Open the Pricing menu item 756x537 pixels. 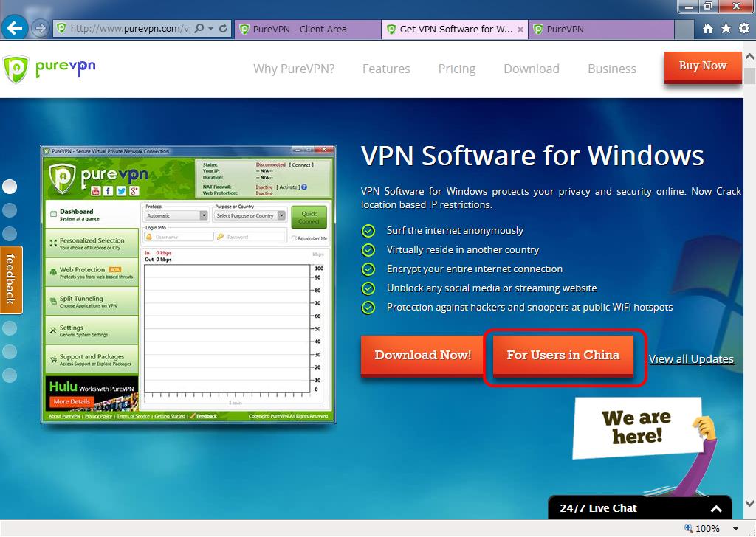[x=456, y=69]
